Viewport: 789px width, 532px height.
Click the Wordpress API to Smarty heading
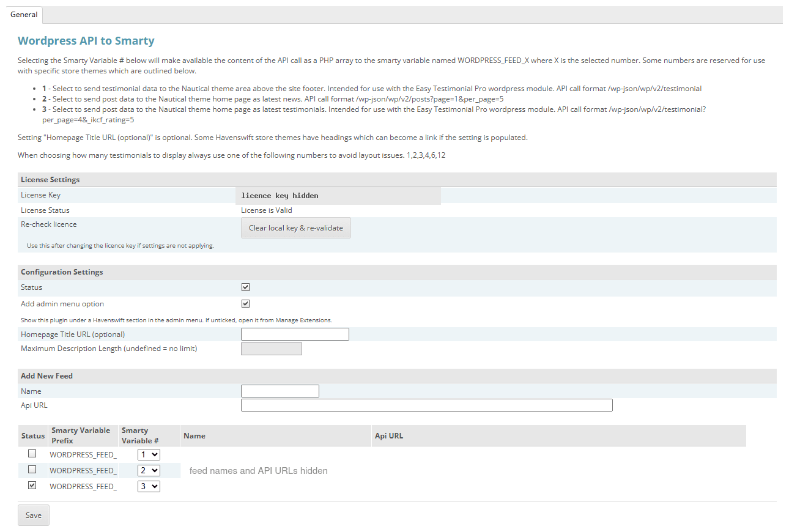(x=86, y=41)
